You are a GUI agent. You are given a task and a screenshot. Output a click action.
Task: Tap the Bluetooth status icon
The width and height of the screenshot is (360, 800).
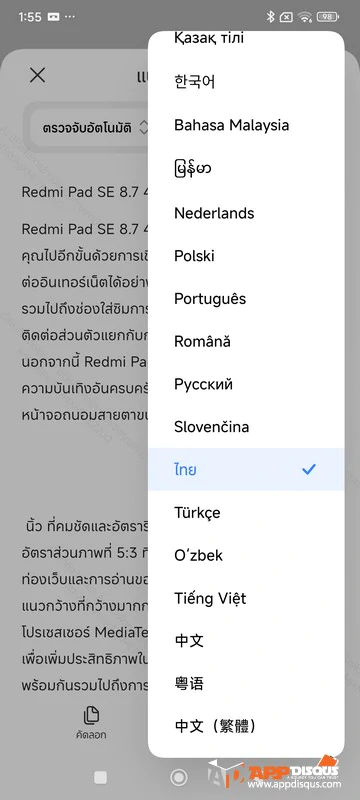(270, 17)
